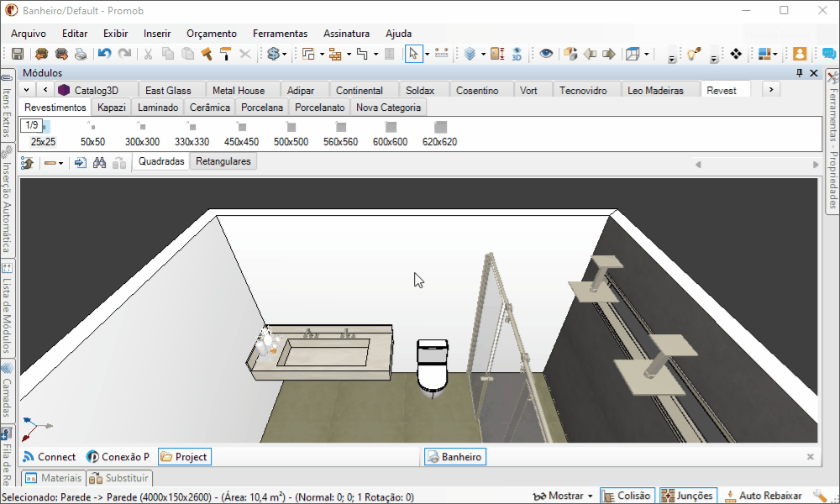Open the Connect button
The width and height of the screenshot is (840, 504).
(x=50, y=457)
